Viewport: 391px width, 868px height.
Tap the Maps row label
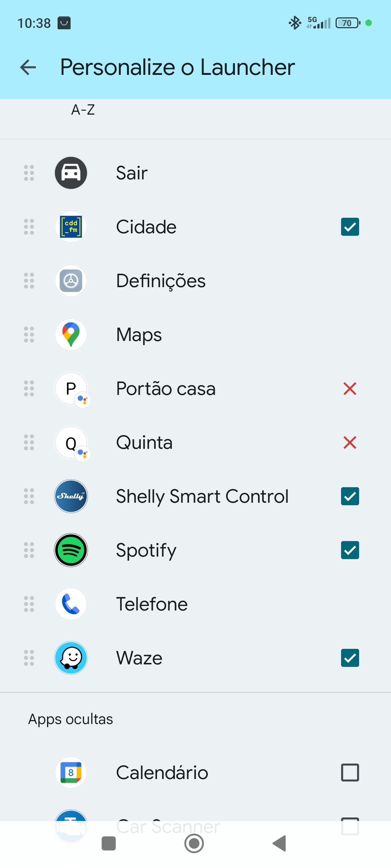pyautogui.click(x=139, y=335)
